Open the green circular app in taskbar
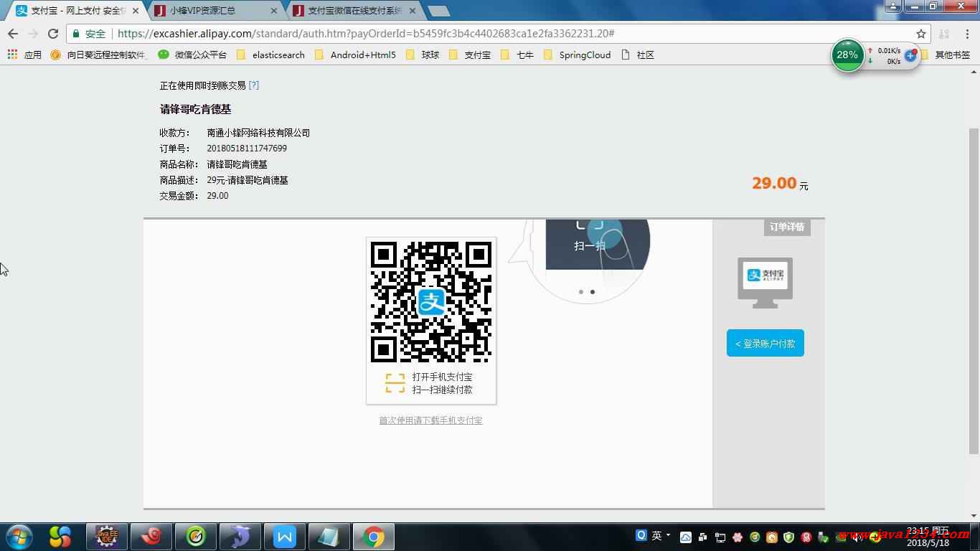The image size is (980, 551). coord(196,537)
